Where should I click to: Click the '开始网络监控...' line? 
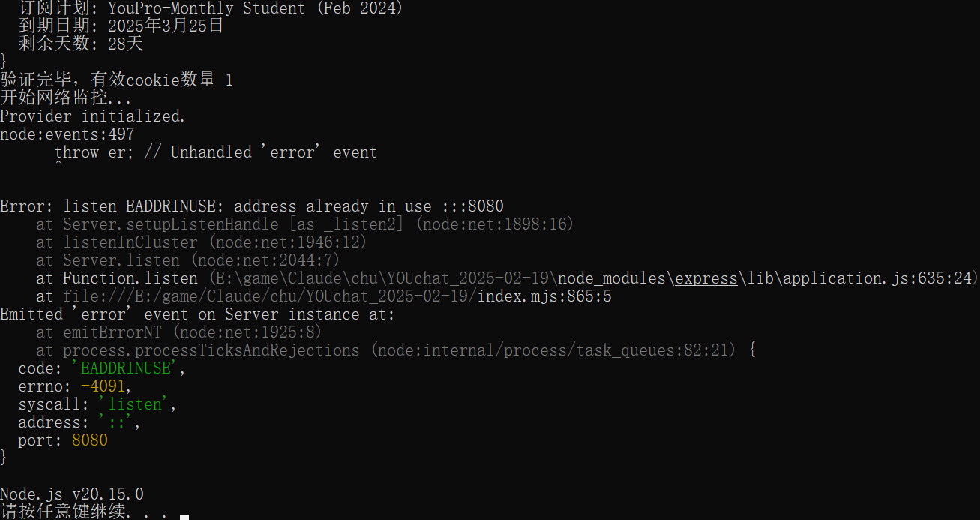tap(66, 98)
